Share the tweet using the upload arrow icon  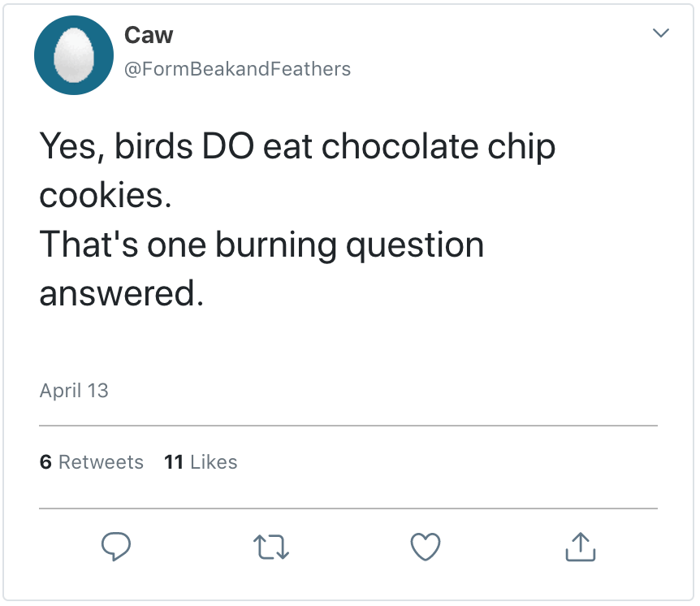580,547
